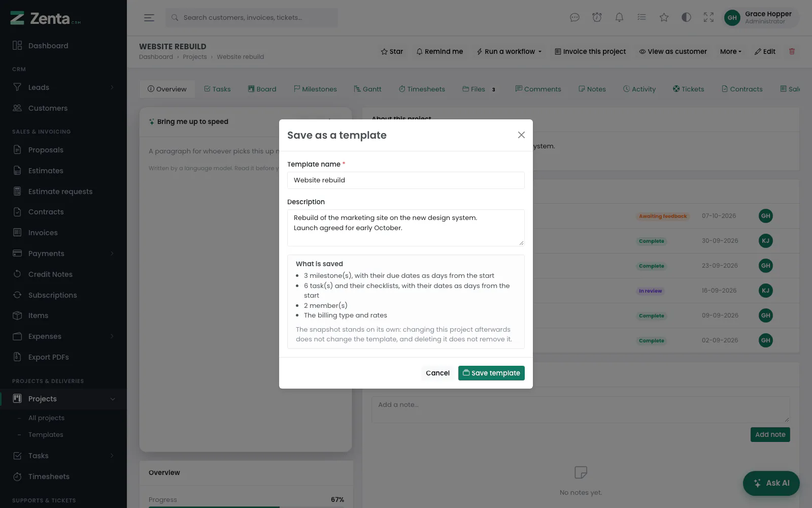This screenshot has width=812, height=508.
Task: Open Items in sidebar
Action: coord(63,315)
